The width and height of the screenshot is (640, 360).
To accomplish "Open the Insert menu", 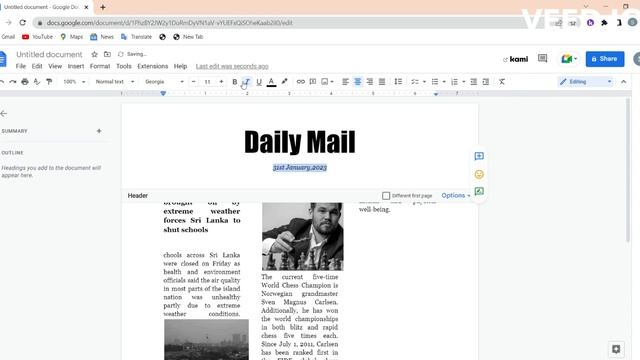I will 76,66.
